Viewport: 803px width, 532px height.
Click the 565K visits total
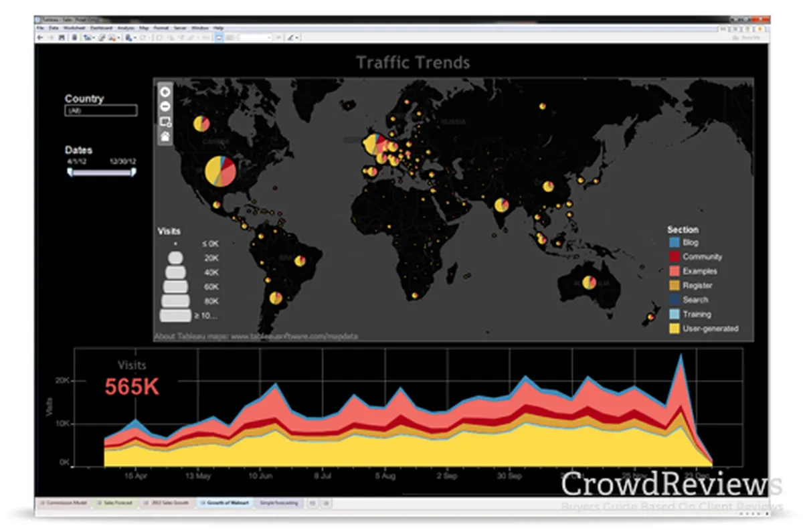coord(132,387)
